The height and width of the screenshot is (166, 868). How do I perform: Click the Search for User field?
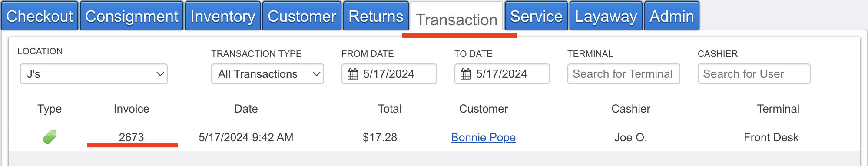[x=754, y=74]
